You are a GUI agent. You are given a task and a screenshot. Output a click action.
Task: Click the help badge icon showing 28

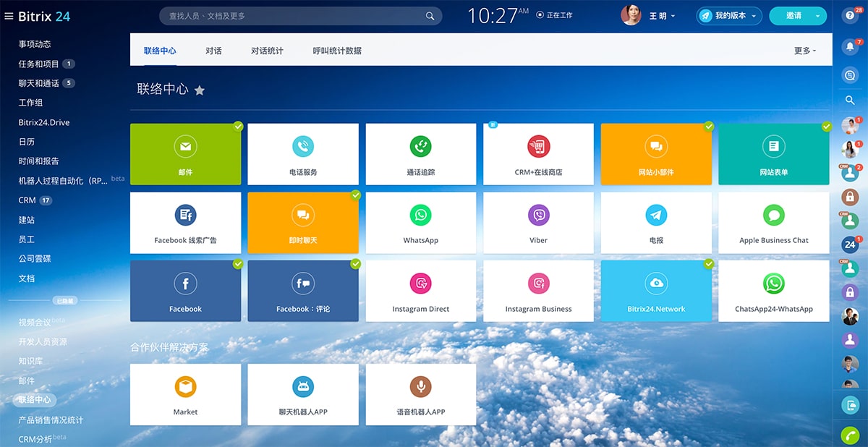click(850, 15)
